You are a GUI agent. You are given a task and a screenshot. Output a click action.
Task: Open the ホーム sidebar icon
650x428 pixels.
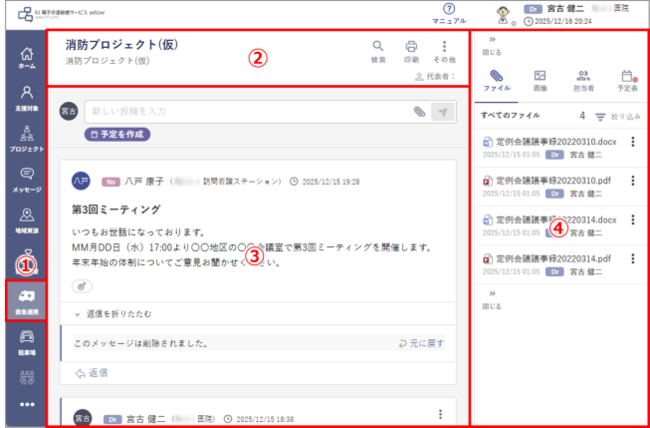pyautogui.click(x=27, y=58)
